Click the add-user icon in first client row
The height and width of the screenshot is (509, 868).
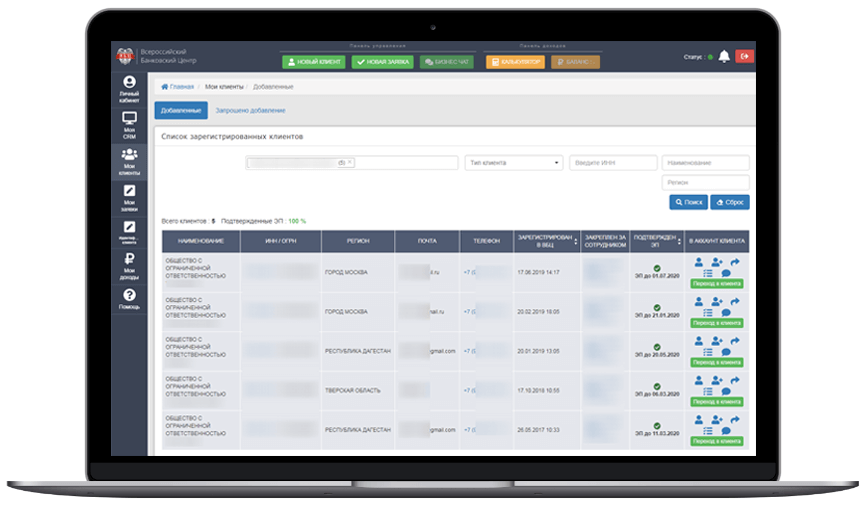coord(717,263)
